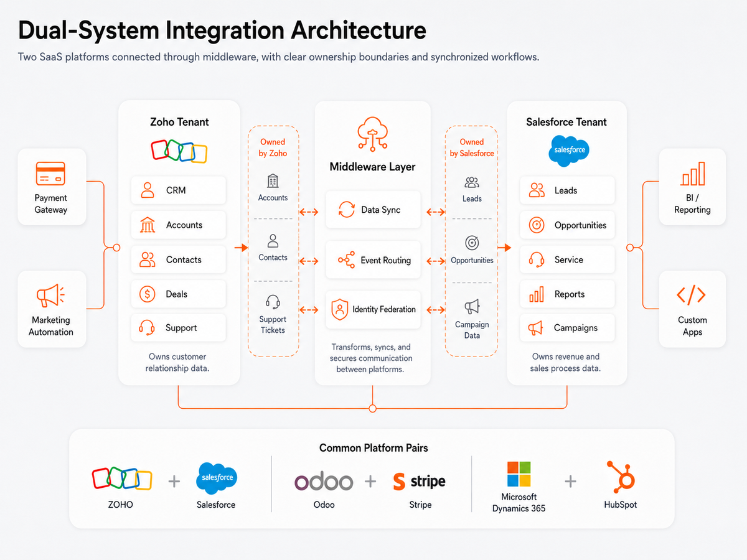Click the Payment Gateway credit card icon
This screenshot has width=747, height=560.
coord(50,174)
